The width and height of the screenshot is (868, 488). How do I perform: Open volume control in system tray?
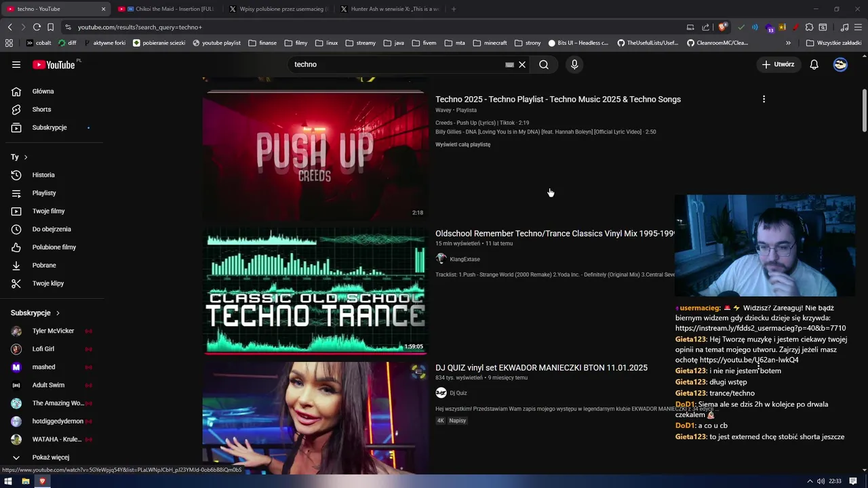821,481
